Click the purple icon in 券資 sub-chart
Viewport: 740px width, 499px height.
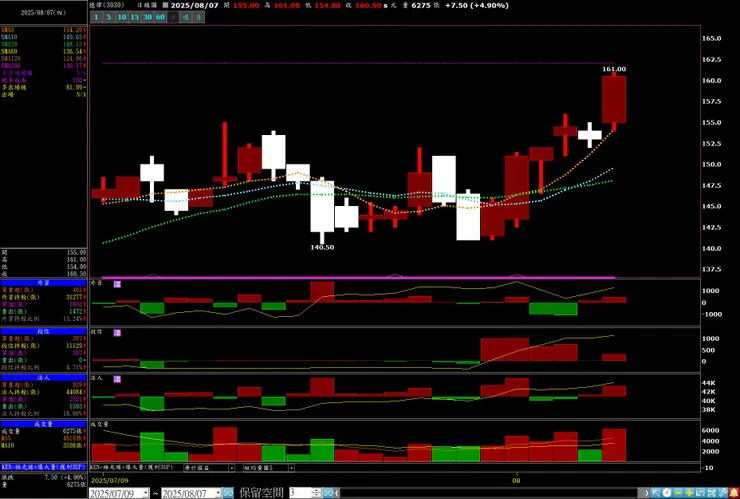[x=117, y=284]
